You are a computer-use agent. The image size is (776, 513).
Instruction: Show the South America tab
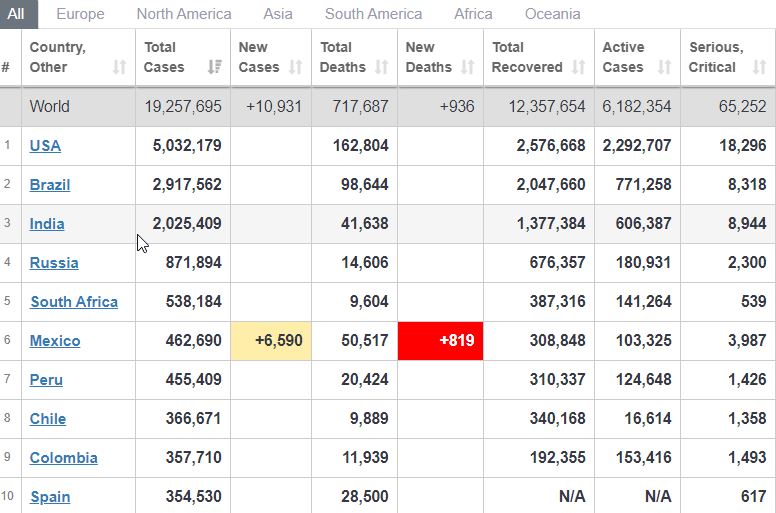[x=373, y=14]
